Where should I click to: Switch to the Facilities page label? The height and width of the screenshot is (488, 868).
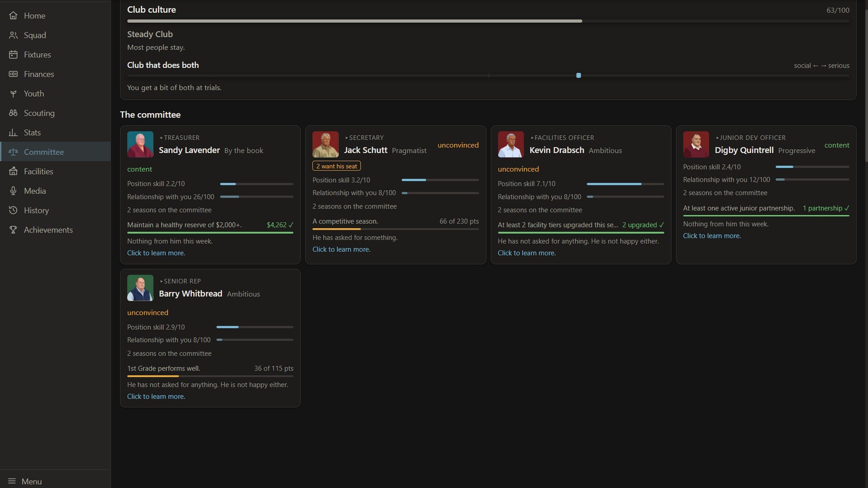(38, 171)
